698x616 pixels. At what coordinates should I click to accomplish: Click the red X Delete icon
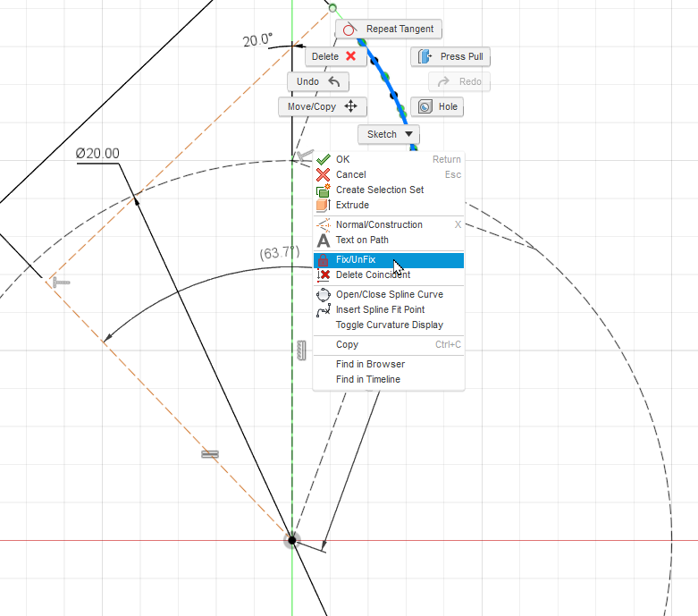click(x=350, y=56)
